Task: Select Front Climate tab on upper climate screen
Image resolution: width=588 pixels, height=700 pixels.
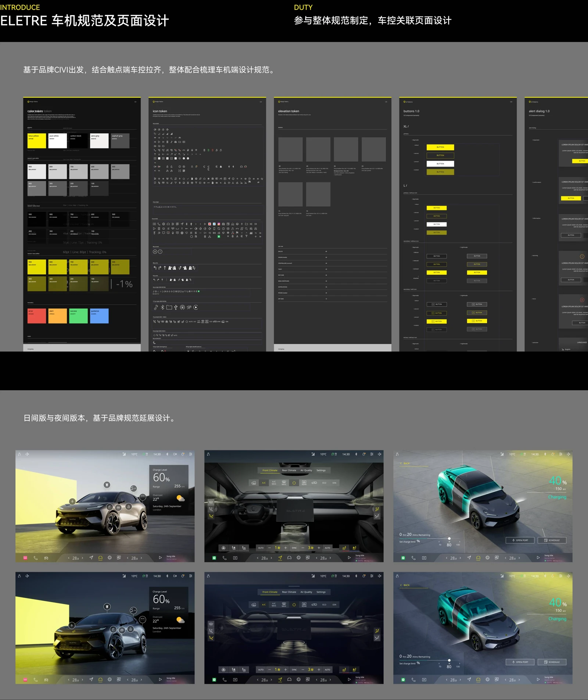Action: click(270, 470)
